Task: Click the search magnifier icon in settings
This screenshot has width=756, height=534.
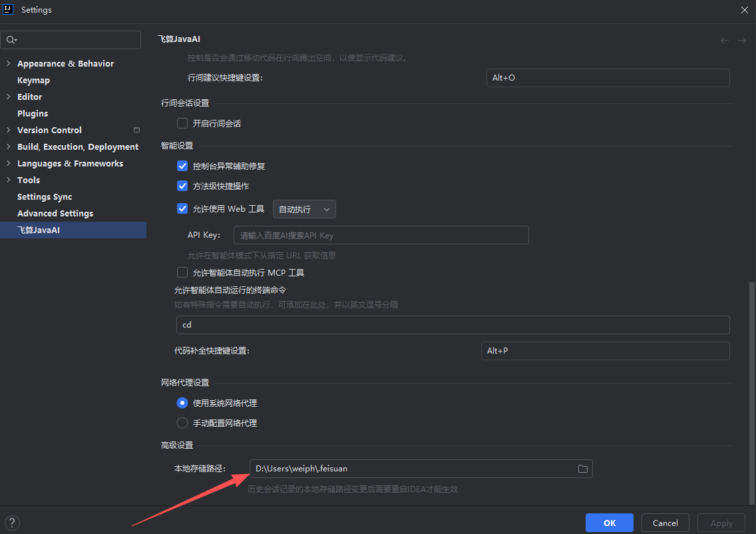Action: [x=11, y=40]
